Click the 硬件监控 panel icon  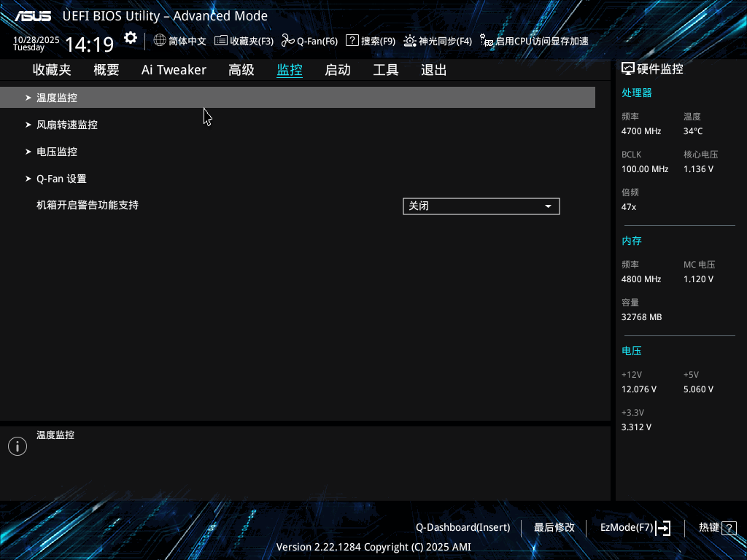point(628,67)
